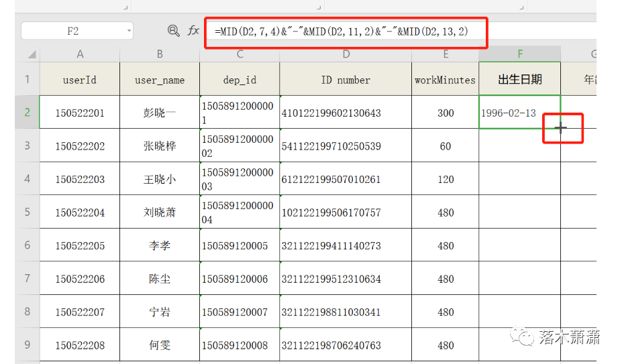Select cell F2 showing 1996-02-13
Screen dimensions: 620x364
click(x=519, y=112)
